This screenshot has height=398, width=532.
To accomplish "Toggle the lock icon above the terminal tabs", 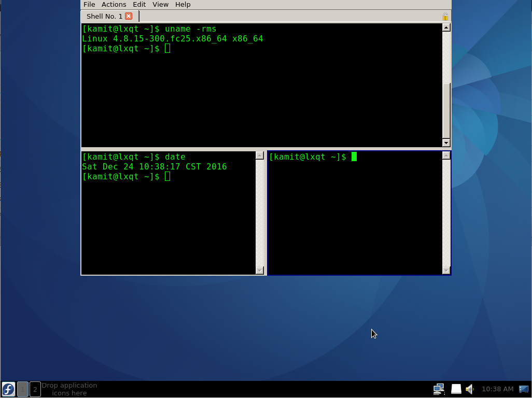I will (x=445, y=16).
